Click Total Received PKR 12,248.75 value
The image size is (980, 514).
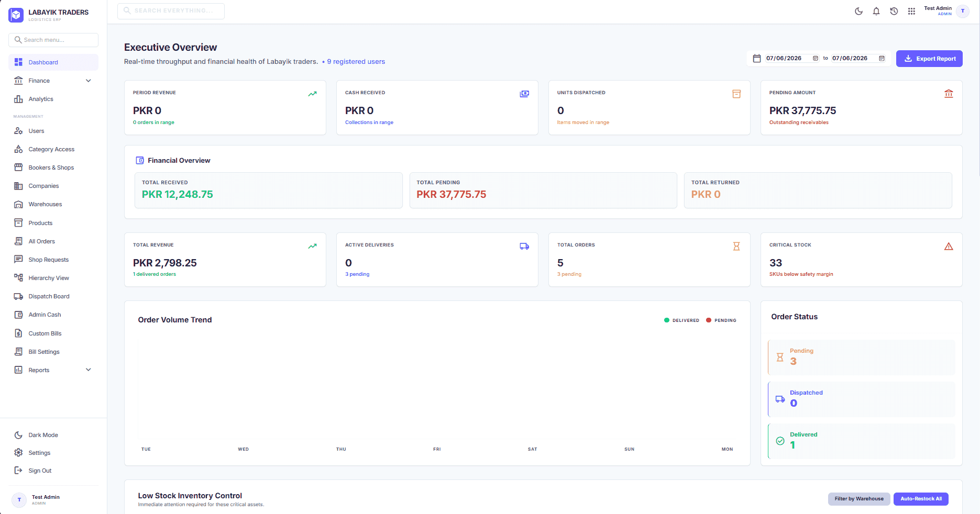coord(178,194)
